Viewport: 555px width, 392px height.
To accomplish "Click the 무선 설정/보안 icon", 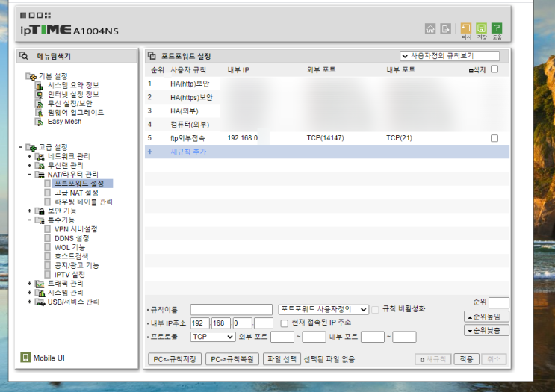I will pos(39,104).
